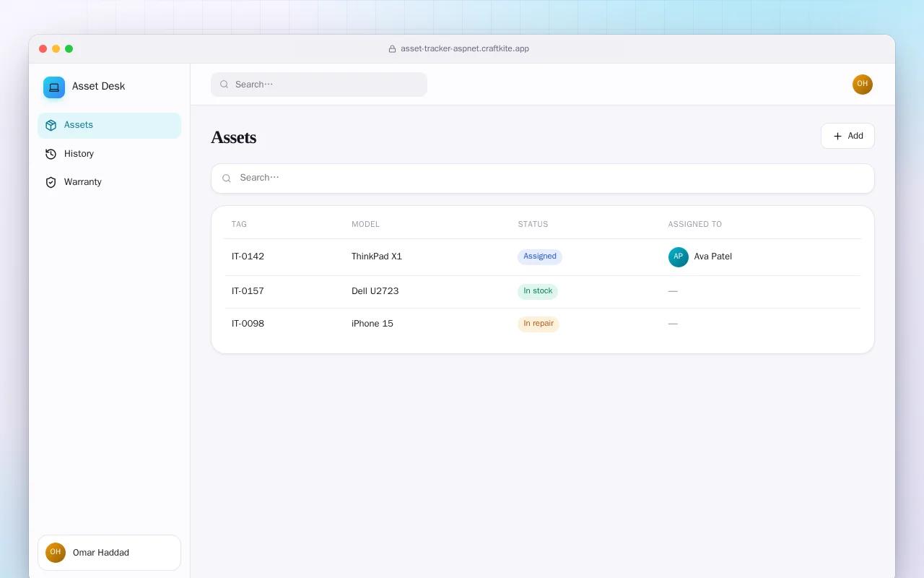Viewport: 924px width, 578px height.
Task: Open the Assets sidebar item
Action: 109,125
